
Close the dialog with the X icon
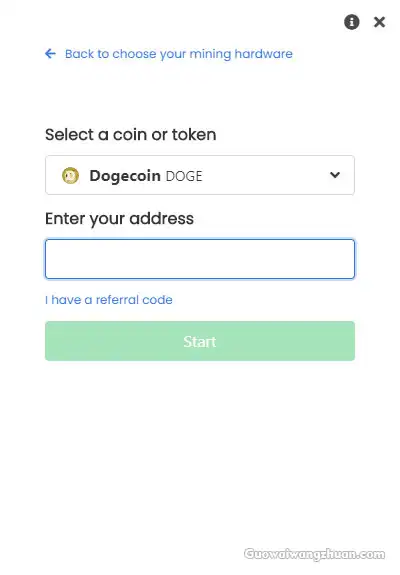coord(379,22)
